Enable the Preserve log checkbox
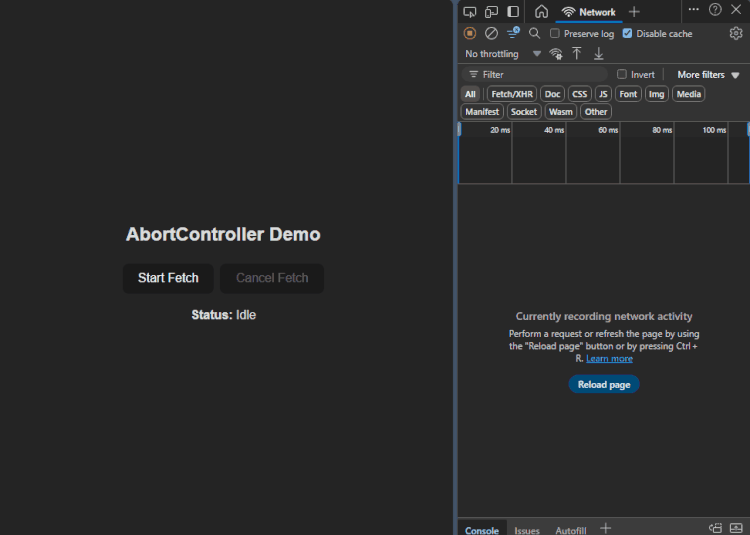This screenshot has height=535, width=750. tap(555, 33)
